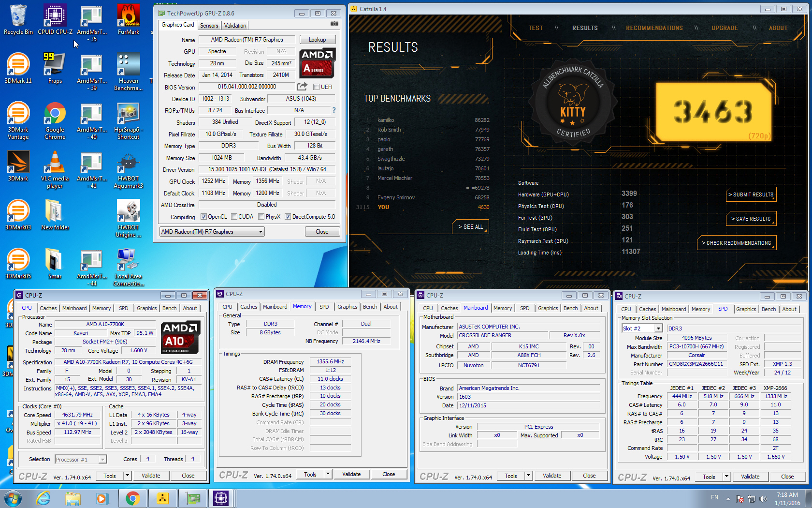Open the Slot #2 memory slot dropdown
This screenshot has width=812, height=508.
(642, 329)
